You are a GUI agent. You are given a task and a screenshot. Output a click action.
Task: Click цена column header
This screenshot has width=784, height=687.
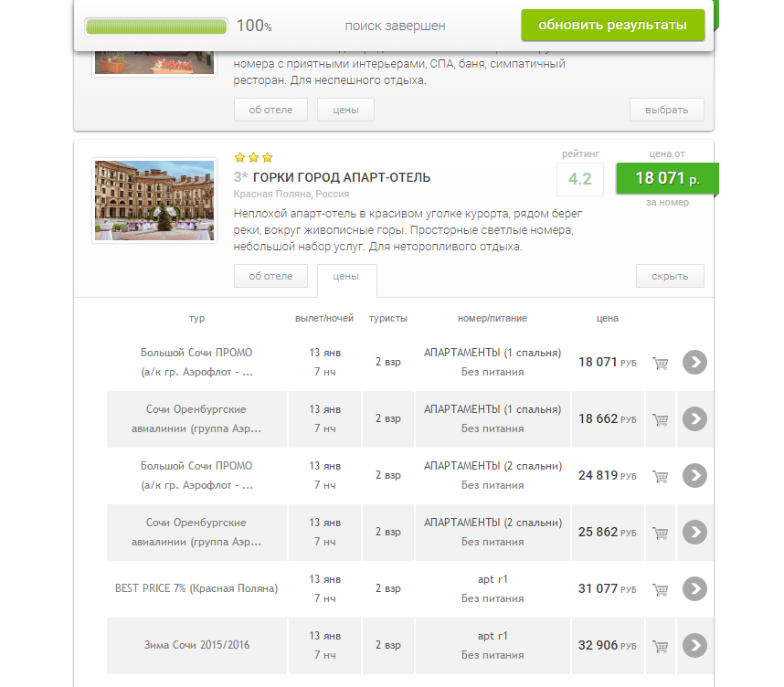tap(607, 319)
